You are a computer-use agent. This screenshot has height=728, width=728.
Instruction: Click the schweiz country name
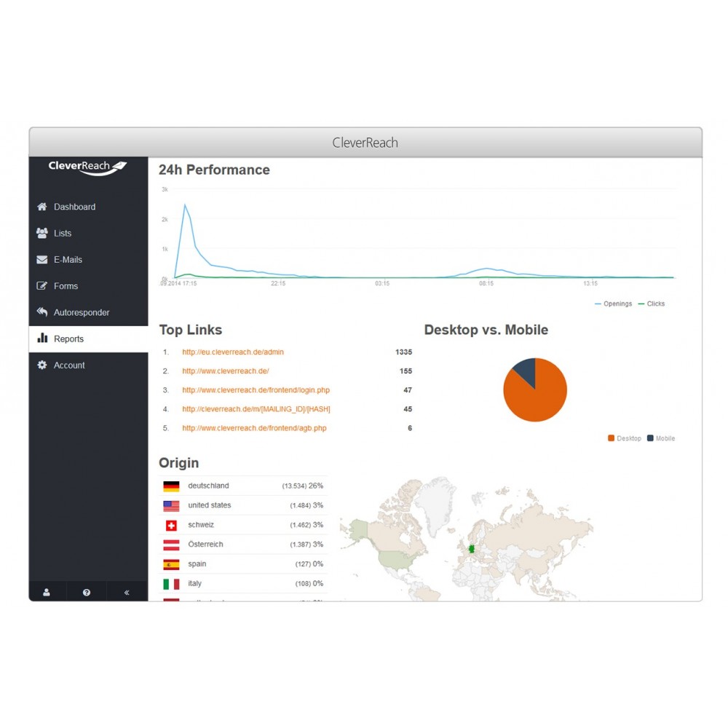201,525
